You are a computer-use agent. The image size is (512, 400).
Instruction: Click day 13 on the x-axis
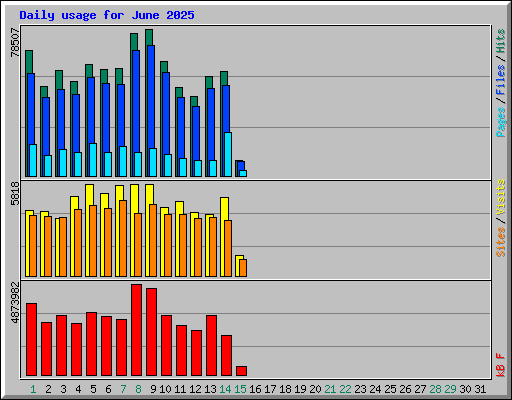pos(210,389)
